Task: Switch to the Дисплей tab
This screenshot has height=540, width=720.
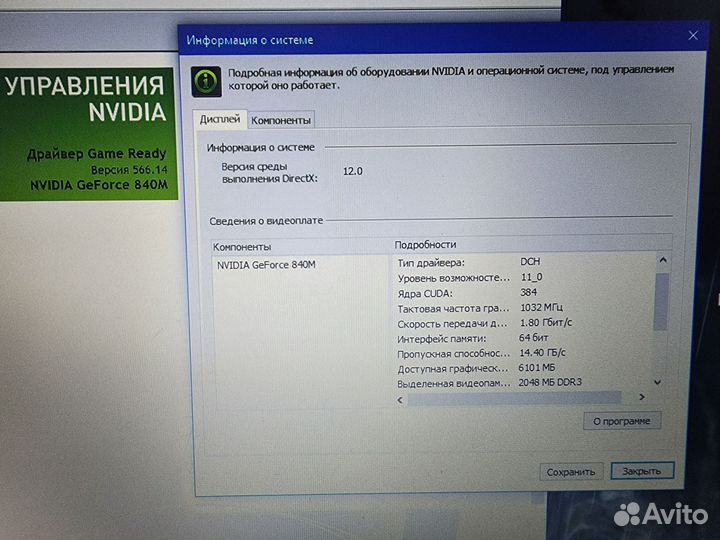Action: (219, 119)
